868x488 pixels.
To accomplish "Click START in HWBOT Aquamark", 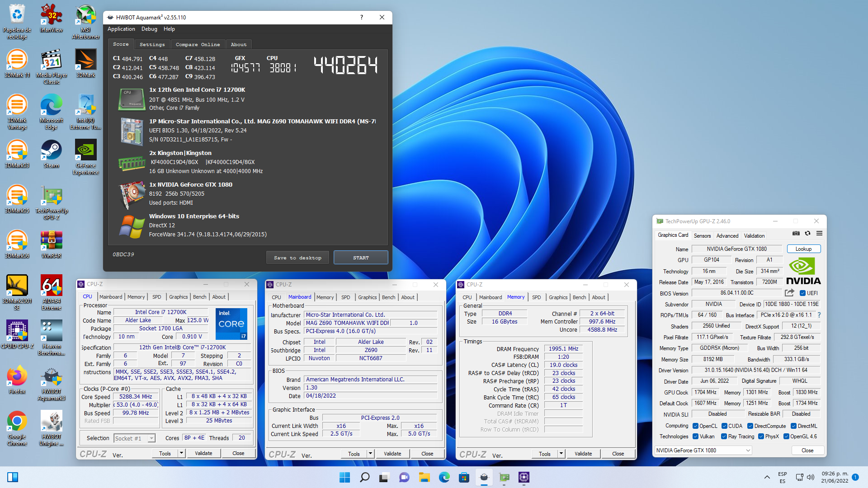I will coord(361,258).
